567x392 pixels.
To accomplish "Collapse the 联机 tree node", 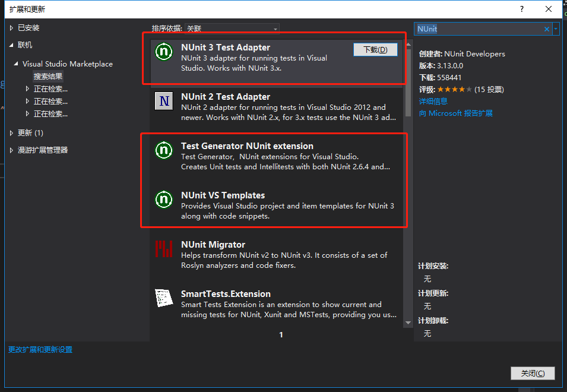I will click(x=11, y=45).
